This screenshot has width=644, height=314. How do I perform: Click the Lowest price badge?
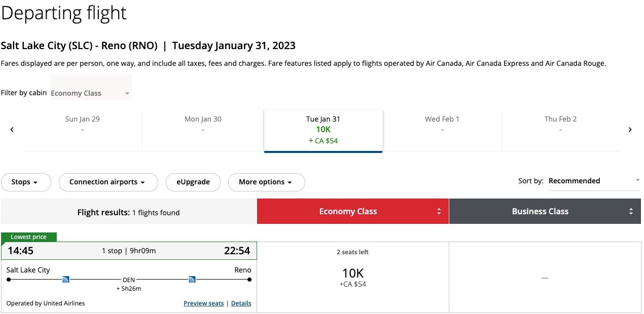pos(29,237)
